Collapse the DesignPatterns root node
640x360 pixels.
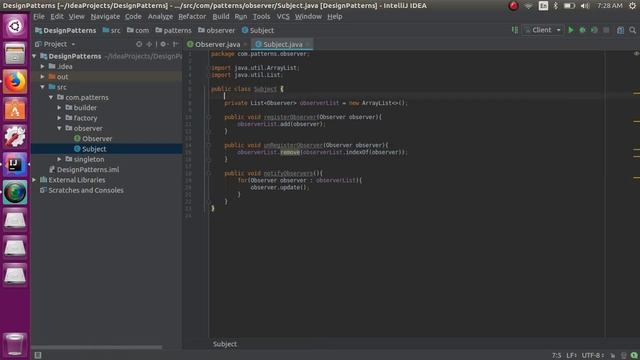point(34,56)
